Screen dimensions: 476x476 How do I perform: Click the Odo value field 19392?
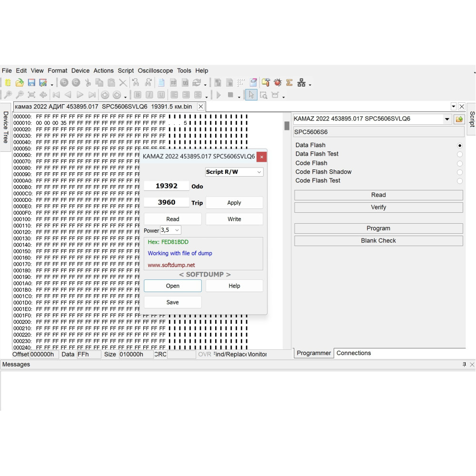click(166, 186)
